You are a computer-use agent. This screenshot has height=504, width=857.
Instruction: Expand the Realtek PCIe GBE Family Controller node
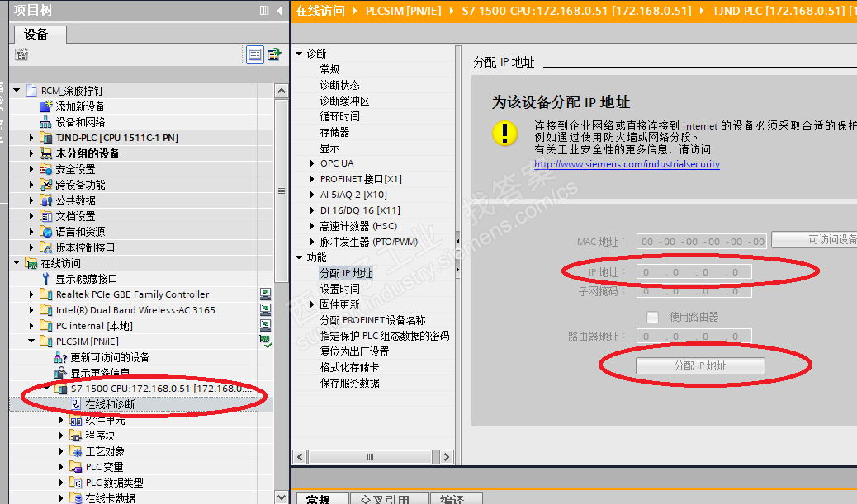[x=31, y=294]
